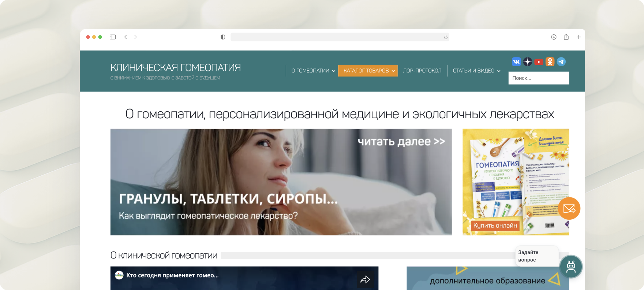Click the читать далее link

coord(401,142)
